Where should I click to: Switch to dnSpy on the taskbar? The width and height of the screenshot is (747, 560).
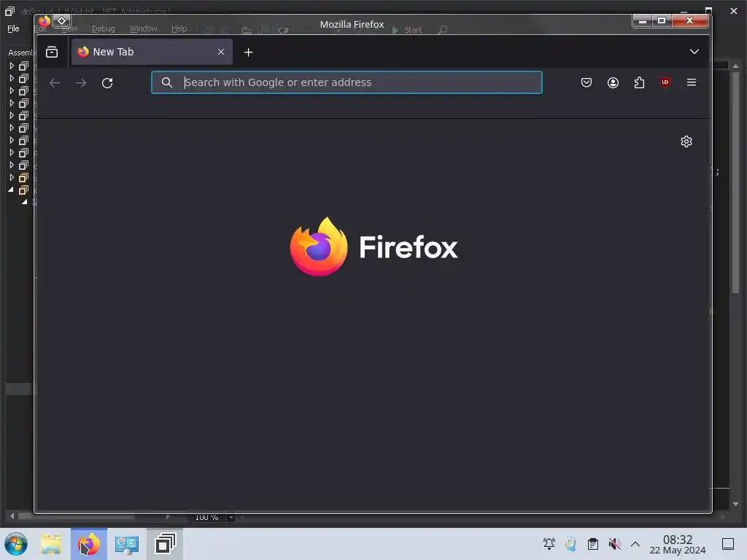[x=165, y=544]
